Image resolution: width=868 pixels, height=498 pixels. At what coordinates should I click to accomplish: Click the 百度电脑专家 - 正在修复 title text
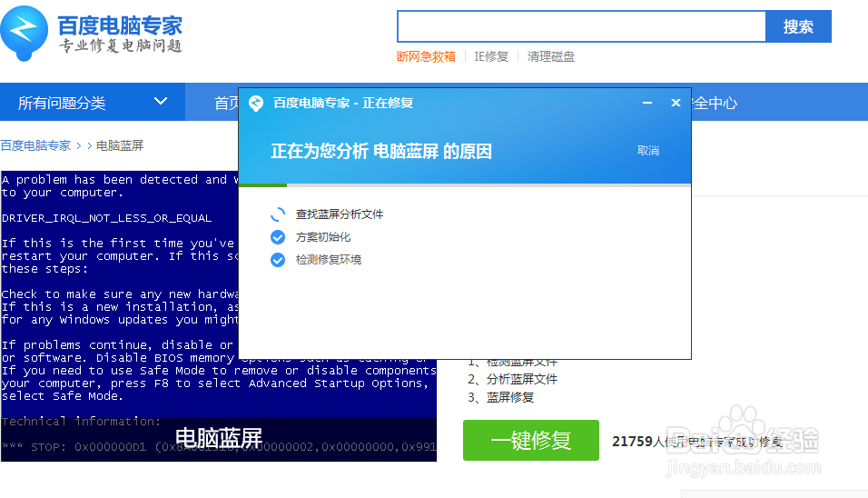[343, 103]
